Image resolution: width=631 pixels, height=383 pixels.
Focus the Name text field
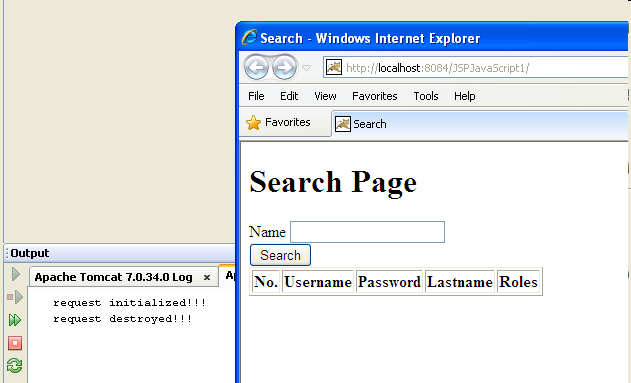click(x=367, y=232)
